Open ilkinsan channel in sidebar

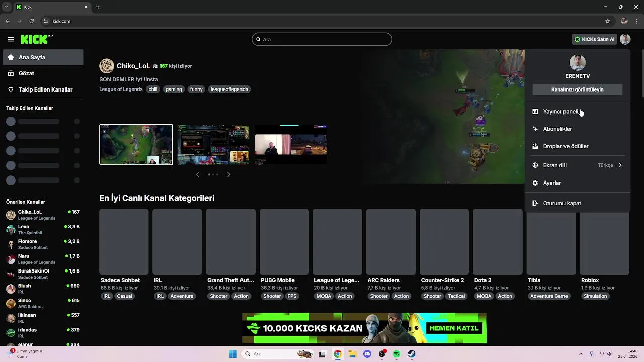43,318
